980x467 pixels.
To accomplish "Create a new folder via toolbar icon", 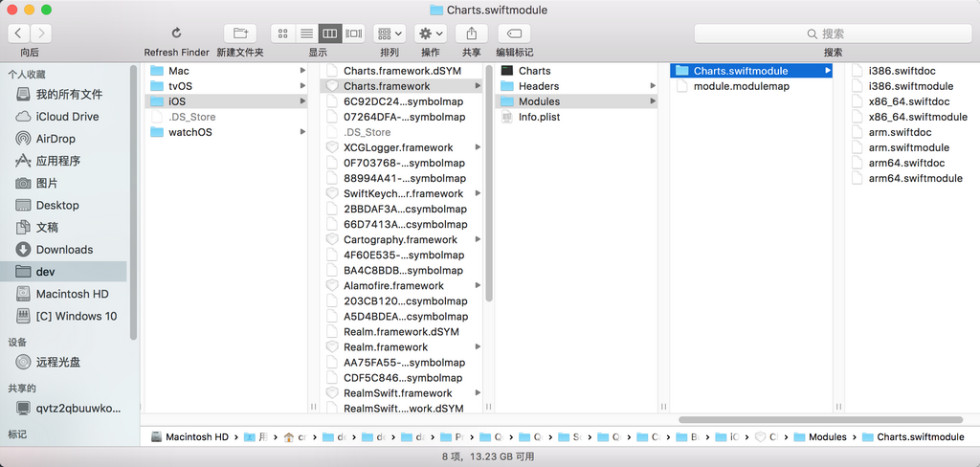I will [240, 33].
